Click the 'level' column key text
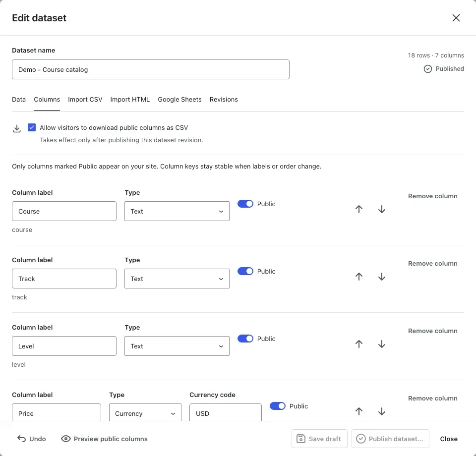Viewport: 476px width, 456px height. tap(19, 365)
